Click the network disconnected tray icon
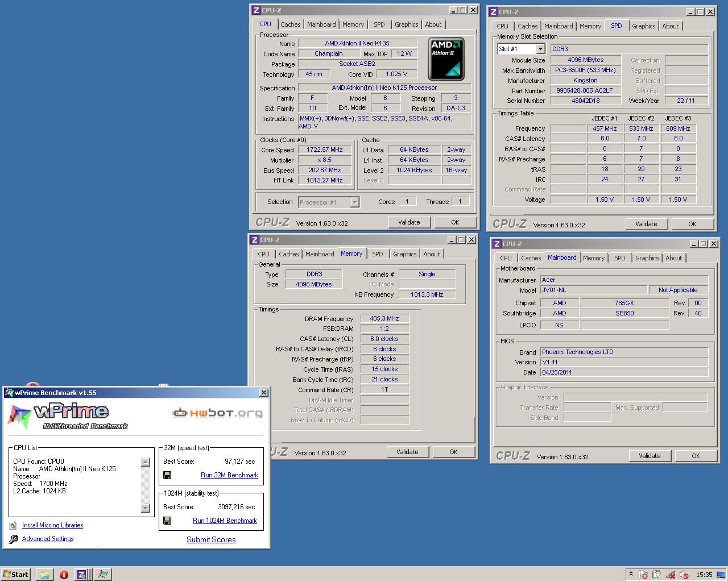Screen dimensions: 728x582 pyautogui.click(x=671, y=575)
